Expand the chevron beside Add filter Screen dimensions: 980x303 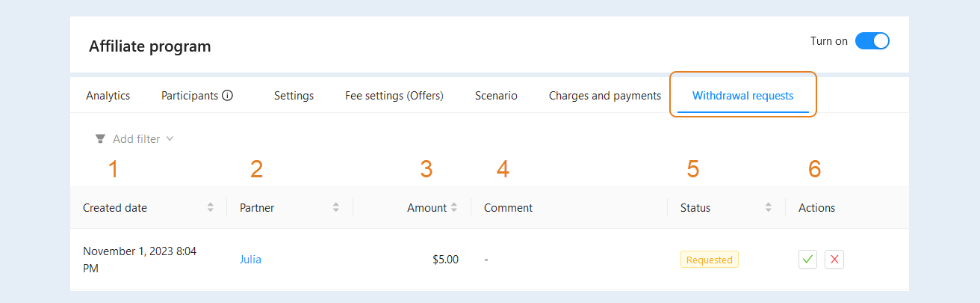tap(170, 139)
